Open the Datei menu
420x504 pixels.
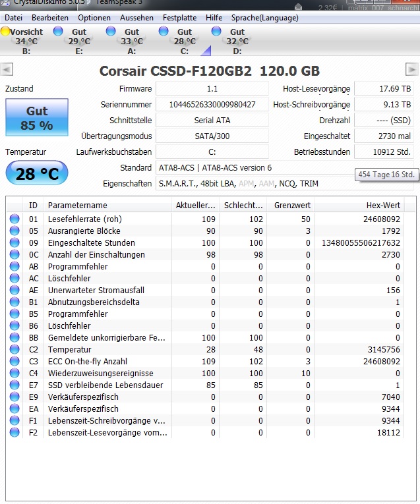click(x=13, y=18)
